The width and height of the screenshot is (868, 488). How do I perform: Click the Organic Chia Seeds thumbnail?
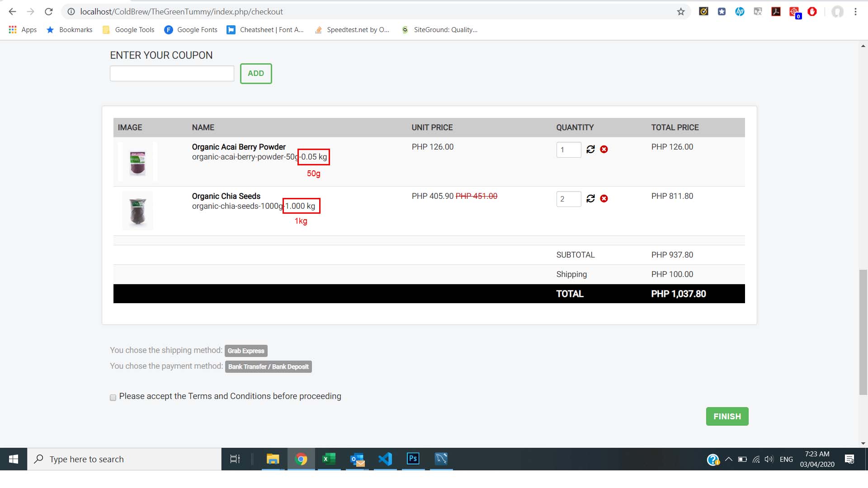137,211
